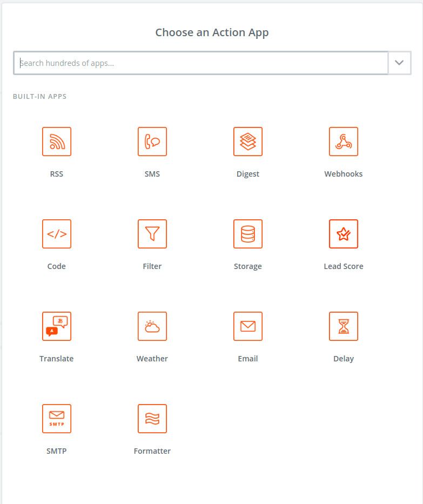Select the Delay hourglass icon
Image resolution: width=423 pixels, height=504 pixels.
(344, 326)
